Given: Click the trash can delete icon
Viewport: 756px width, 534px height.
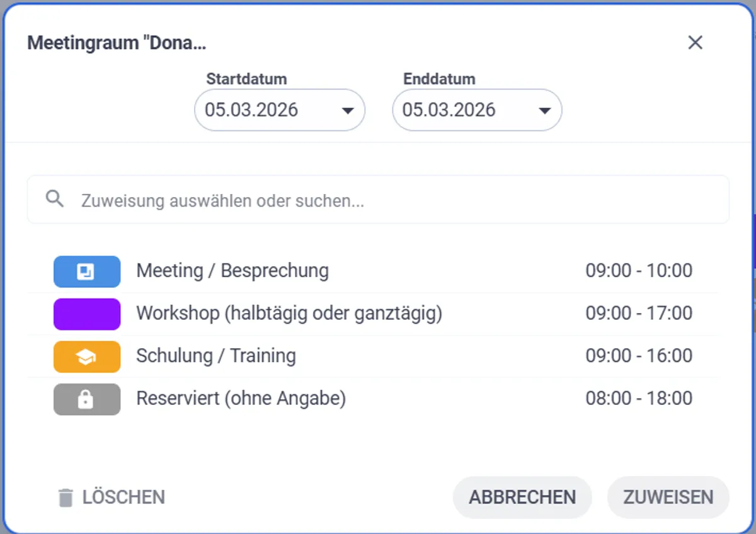Looking at the screenshot, I should click(66, 497).
